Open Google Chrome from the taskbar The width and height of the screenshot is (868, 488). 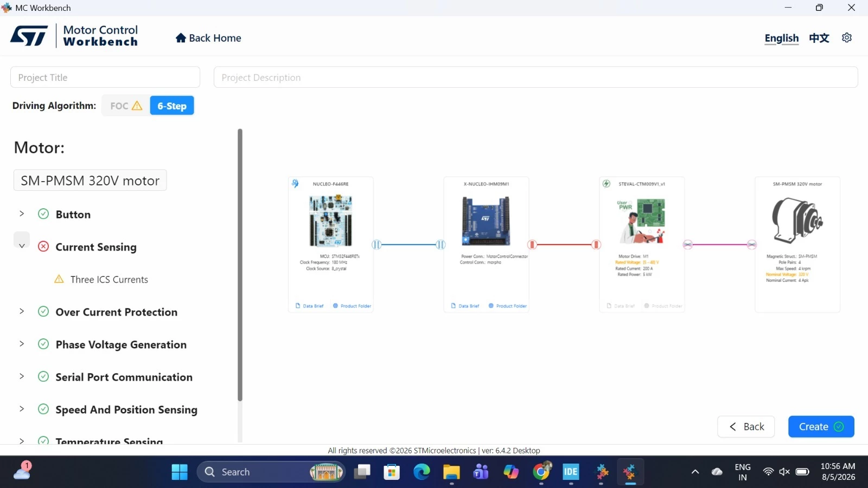click(x=541, y=472)
